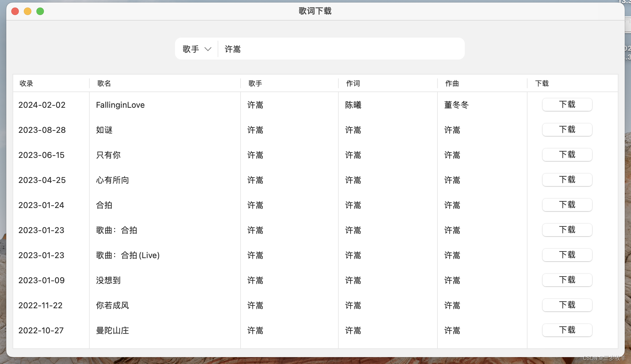Select composer 董冬冬 cell
Screen dimensions: 631x364
pos(456,105)
